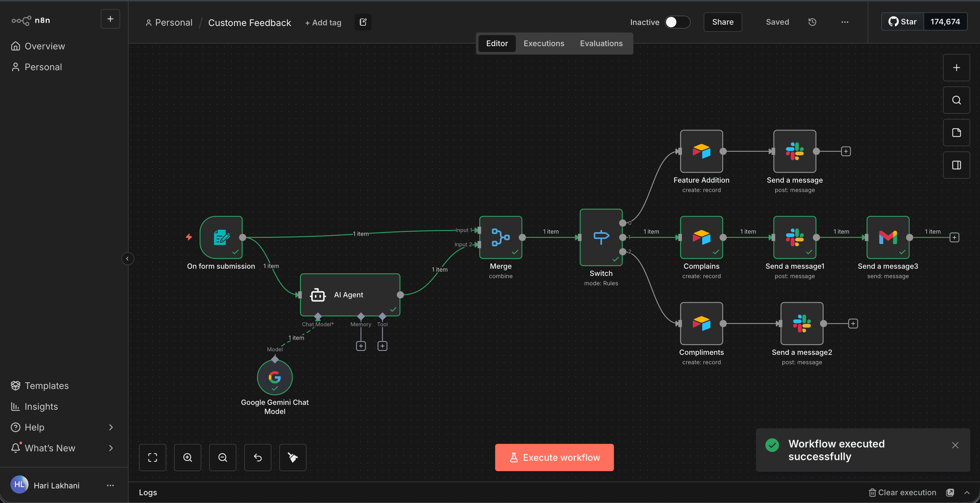
Task: Open version history via clock icon
Action: coord(812,22)
